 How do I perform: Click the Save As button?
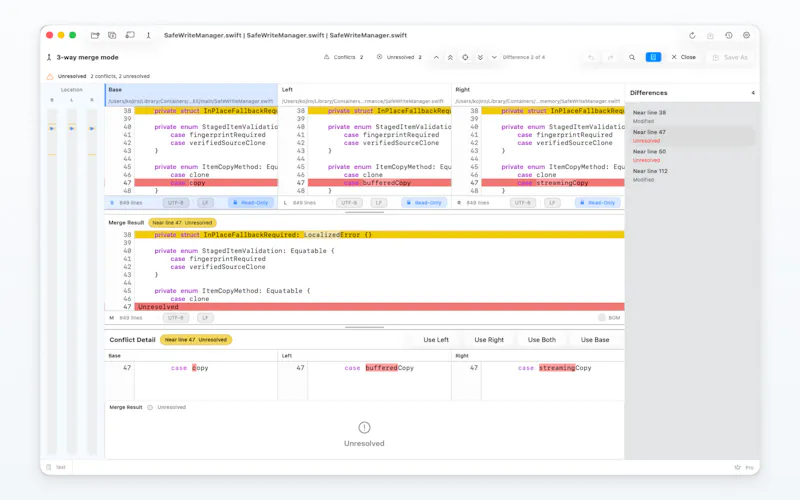(x=730, y=57)
